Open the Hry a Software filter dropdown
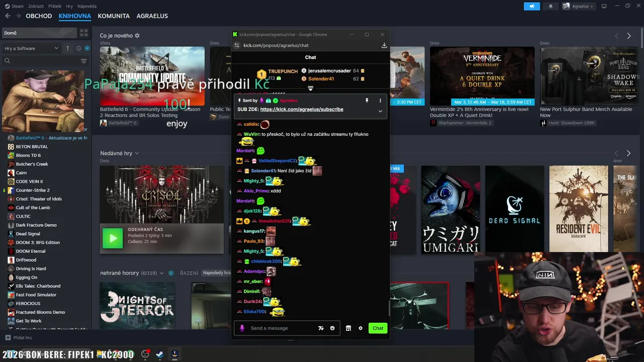 click(x=31, y=48)
